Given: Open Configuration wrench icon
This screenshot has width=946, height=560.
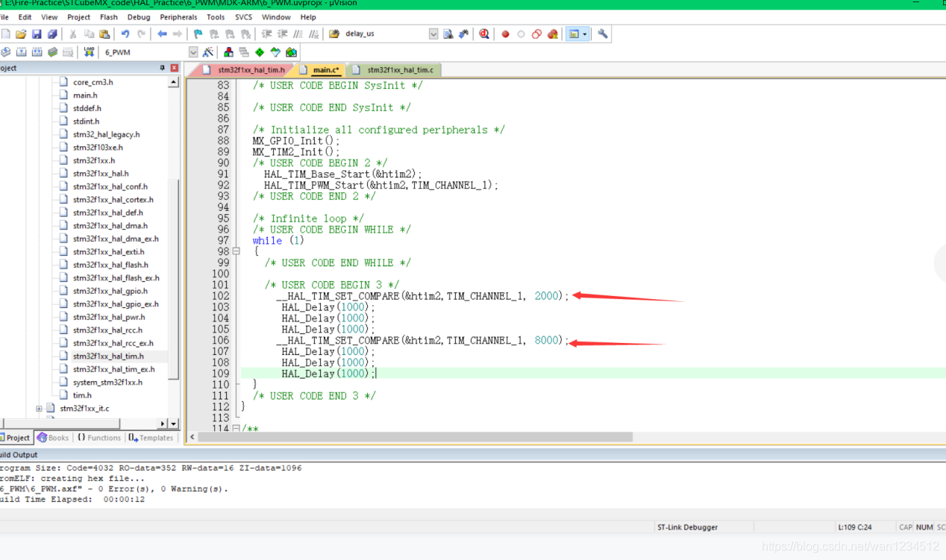Looking at the screenshot, I should point(603,34).
